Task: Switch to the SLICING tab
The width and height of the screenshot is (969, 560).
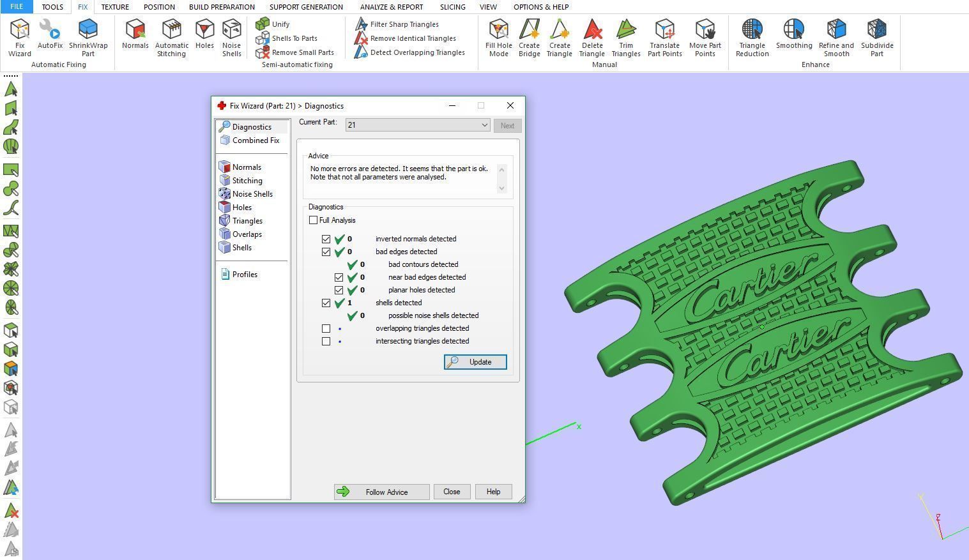Action: coord(452,7)
